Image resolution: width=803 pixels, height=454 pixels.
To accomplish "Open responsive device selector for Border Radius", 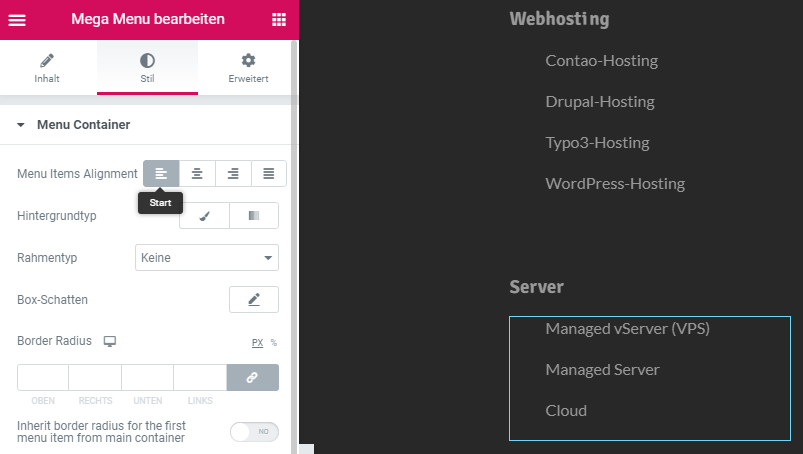I will 110,341.
